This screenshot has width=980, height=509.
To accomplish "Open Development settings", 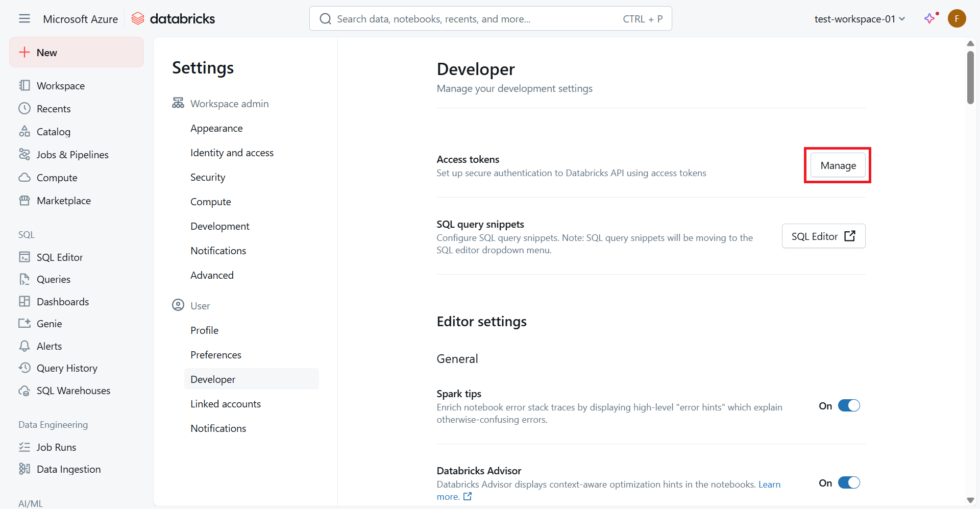I will (220, 226).
